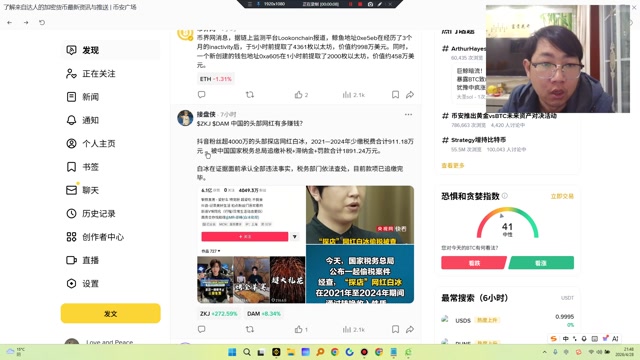Repost the ETH whale post

[x=250, y=95]
